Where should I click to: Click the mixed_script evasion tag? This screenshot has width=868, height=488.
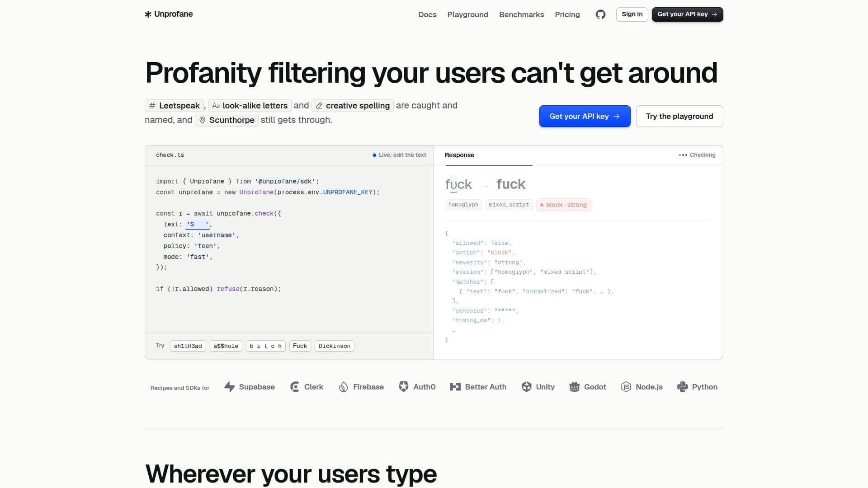pos(509,205)
